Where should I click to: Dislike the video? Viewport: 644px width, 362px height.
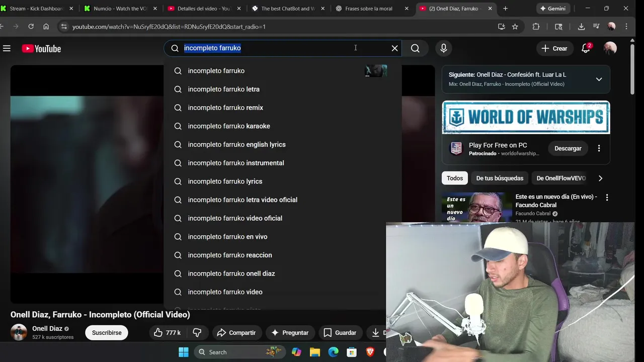pyautogui.click(x=197, y=332)
